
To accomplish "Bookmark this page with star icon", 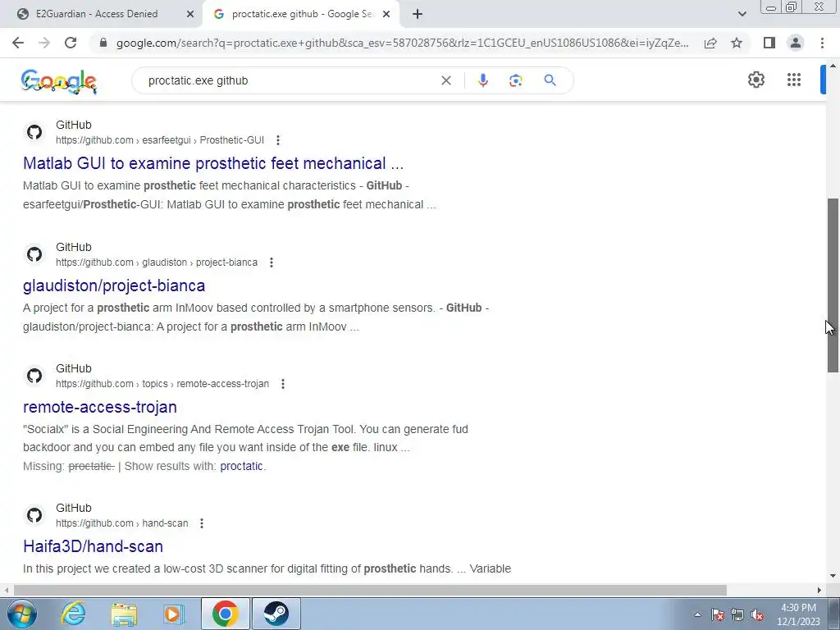I will point(737,43).
